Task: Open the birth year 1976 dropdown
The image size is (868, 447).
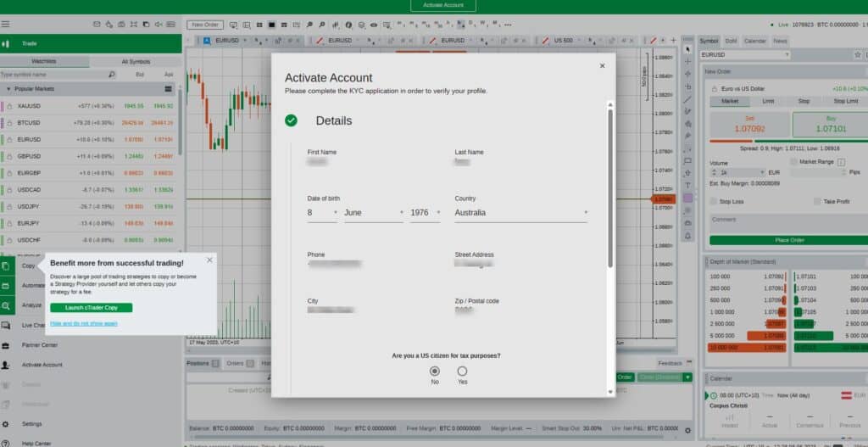Action: [426, 213]
